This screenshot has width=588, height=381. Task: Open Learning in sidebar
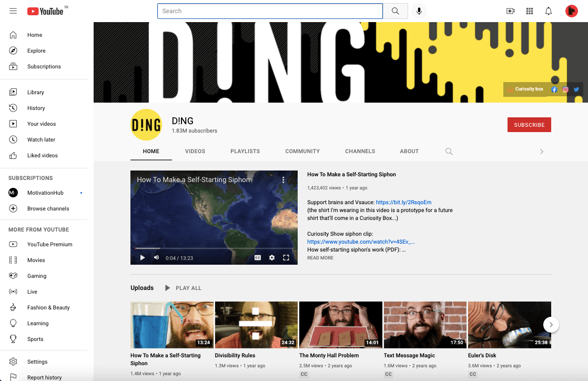point(44,323)
